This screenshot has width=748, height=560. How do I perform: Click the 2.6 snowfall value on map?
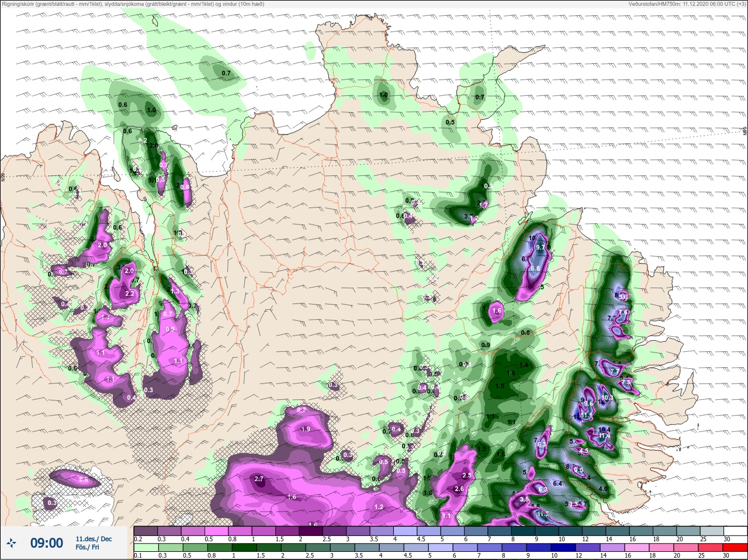pos(459,489)
